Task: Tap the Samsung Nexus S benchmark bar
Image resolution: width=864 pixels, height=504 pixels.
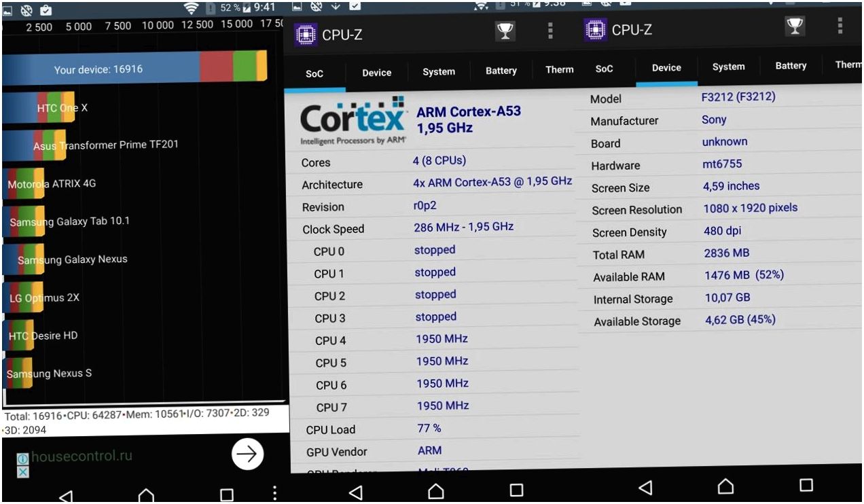Action: tap(18, 374)
